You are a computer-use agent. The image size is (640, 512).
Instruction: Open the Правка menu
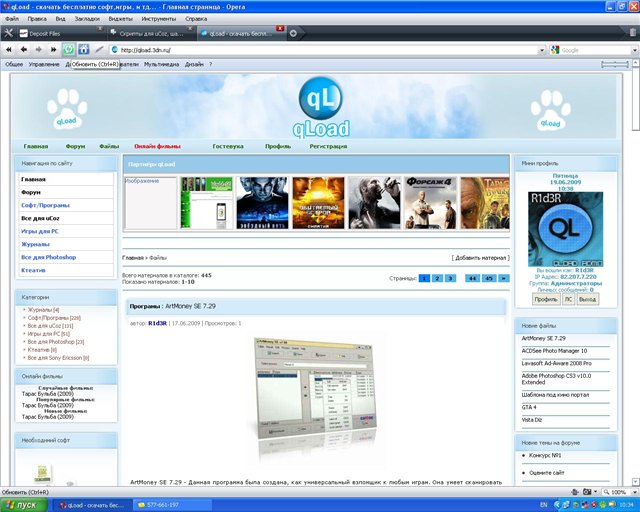pyautogui.click(x=37, y=19)
